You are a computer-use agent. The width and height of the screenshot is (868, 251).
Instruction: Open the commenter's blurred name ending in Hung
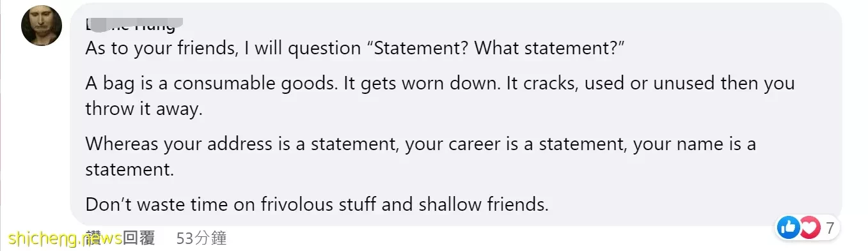(x=131, y=24)
